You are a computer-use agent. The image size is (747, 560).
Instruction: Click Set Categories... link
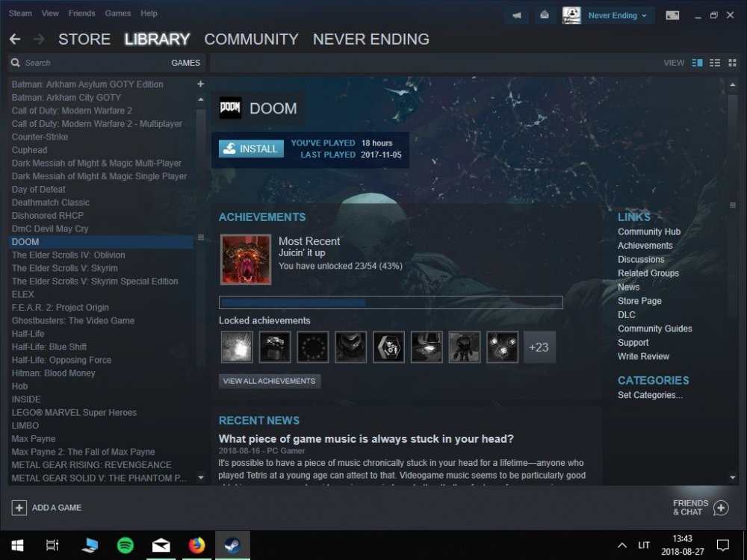(650, 395)
